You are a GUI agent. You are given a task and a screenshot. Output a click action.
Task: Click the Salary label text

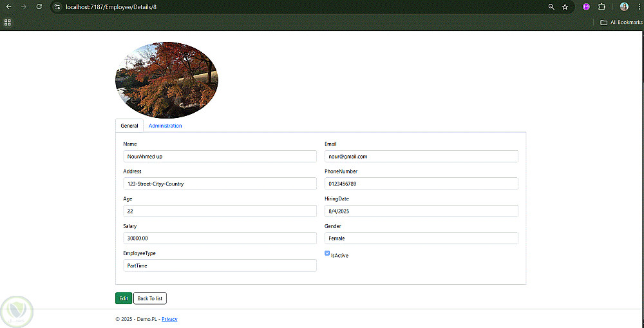[x=130, y=226]
